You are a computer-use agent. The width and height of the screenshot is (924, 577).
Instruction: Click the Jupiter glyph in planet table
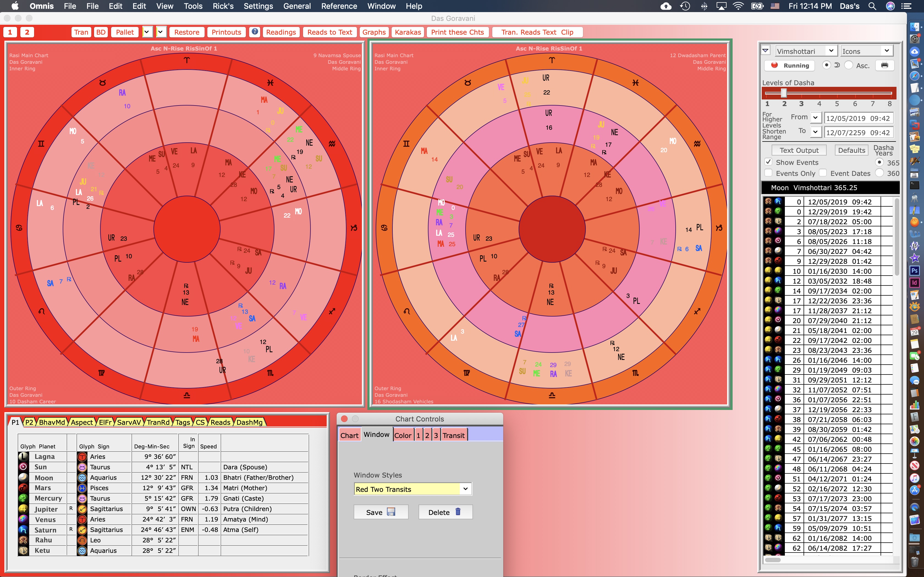click(23, 509)
